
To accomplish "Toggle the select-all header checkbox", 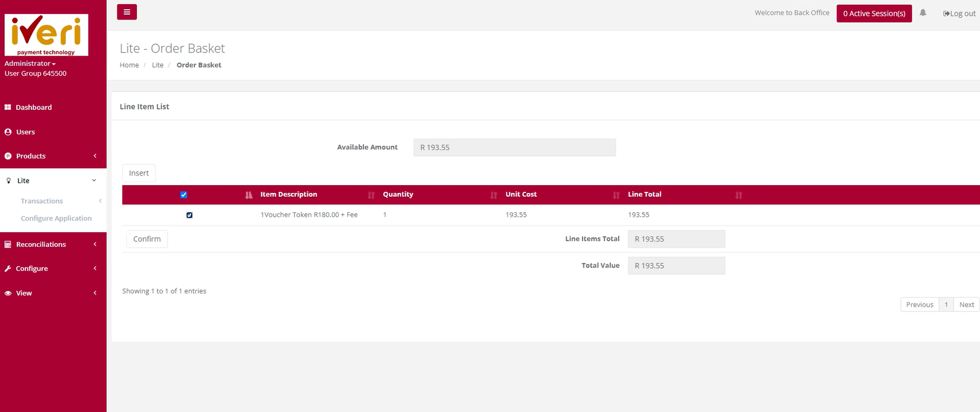I will click(x=184, y=195).
